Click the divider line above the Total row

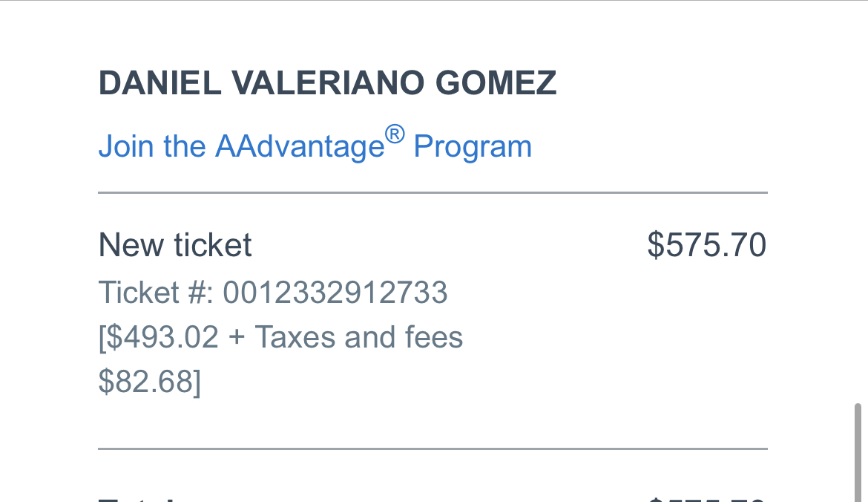[433, 449]
